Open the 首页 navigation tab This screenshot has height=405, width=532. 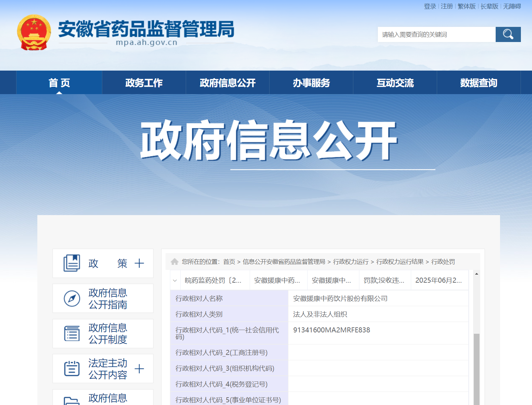pyautogui.click(x=59, y=83)
